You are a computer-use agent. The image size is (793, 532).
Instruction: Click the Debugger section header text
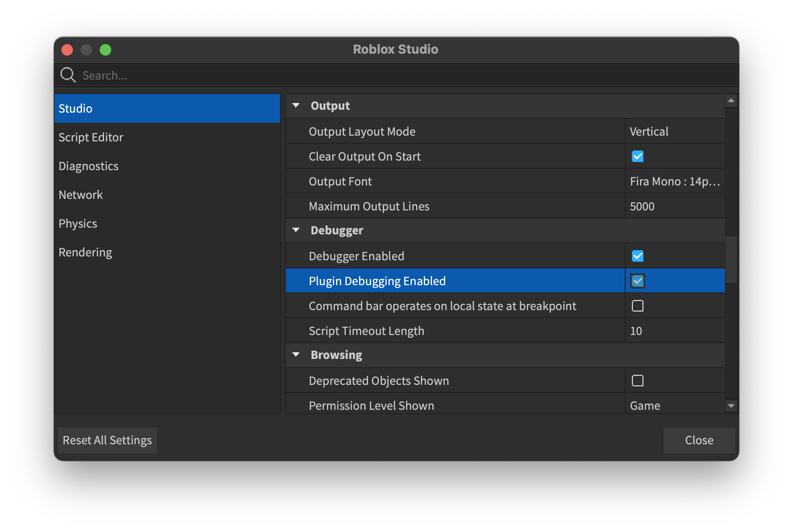(337, 231)
